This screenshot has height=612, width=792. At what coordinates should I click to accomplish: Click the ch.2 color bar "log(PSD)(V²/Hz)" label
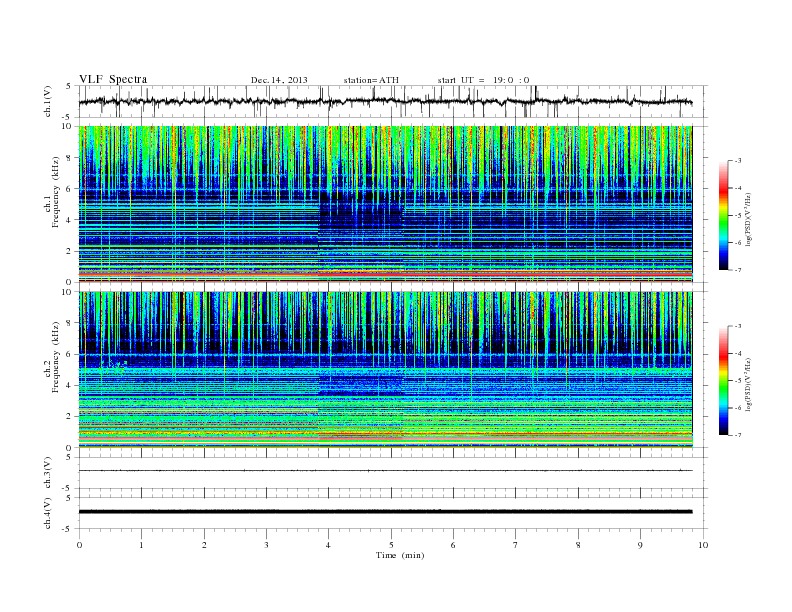click(x=748, y=384)
